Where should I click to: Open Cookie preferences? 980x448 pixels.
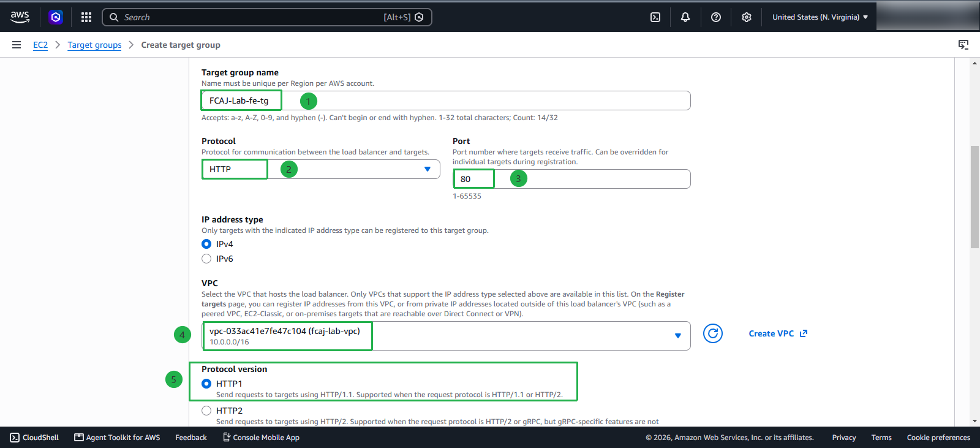(938, 438)
